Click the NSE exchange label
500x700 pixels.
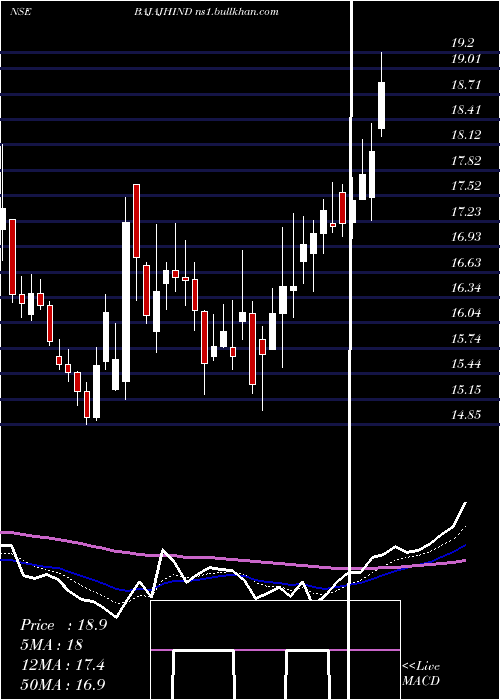click(21, 12)
